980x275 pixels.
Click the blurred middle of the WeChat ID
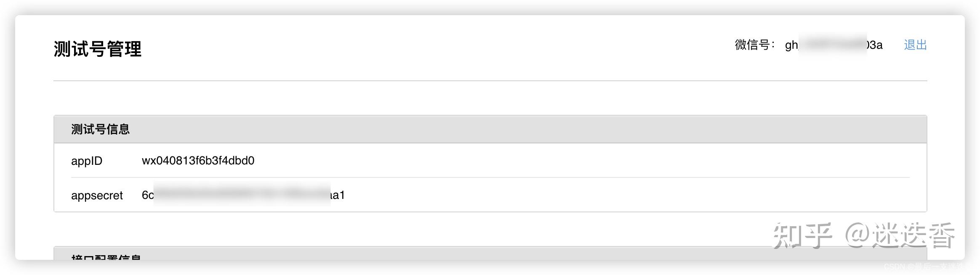pos(833,45)
